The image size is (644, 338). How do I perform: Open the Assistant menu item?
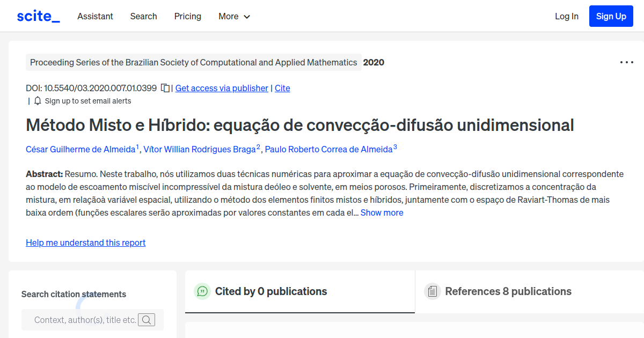tap(95, 16)
